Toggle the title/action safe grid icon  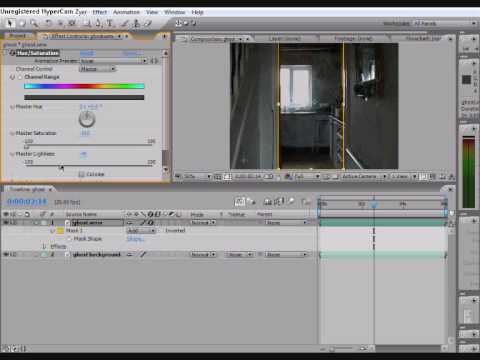tap(218, 176)
